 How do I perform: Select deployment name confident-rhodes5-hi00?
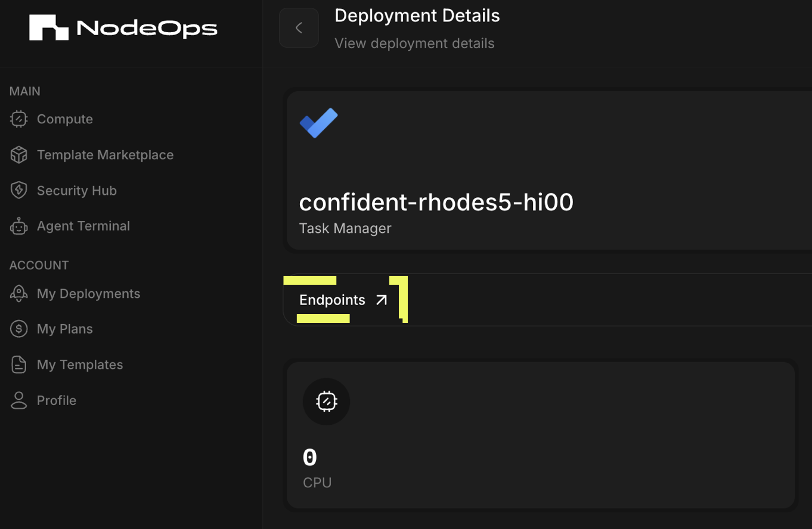[436, 203]
